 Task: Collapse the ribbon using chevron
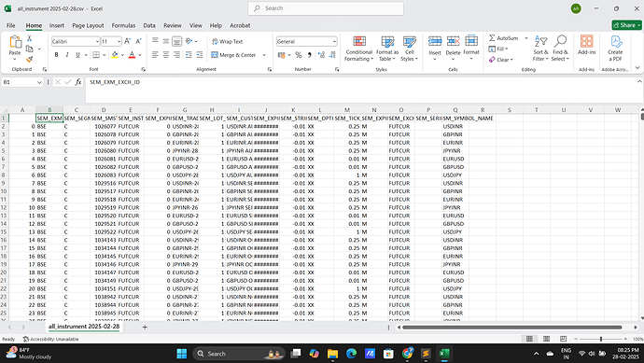click(x=637, y=68)
